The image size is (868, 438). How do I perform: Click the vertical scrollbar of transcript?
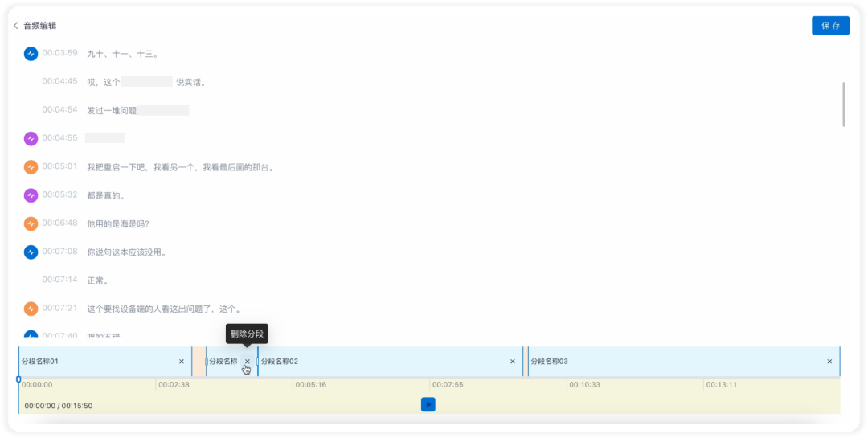coord(843,104)
